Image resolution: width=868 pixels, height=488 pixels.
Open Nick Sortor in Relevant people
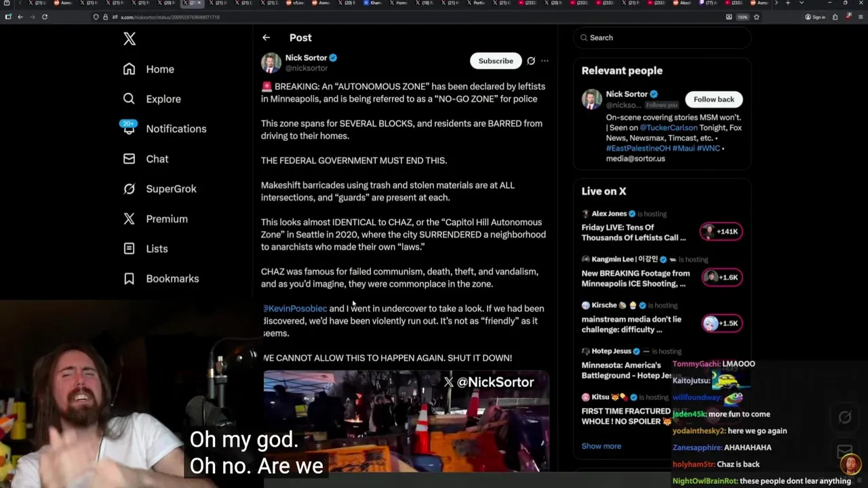pyautogui.click(x=627, y=94)
